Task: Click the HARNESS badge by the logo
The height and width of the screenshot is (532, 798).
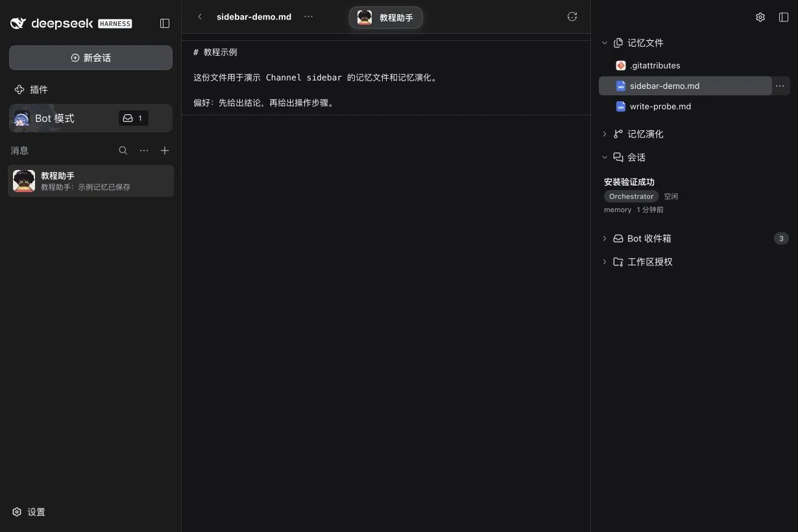Action: [115, 23]
